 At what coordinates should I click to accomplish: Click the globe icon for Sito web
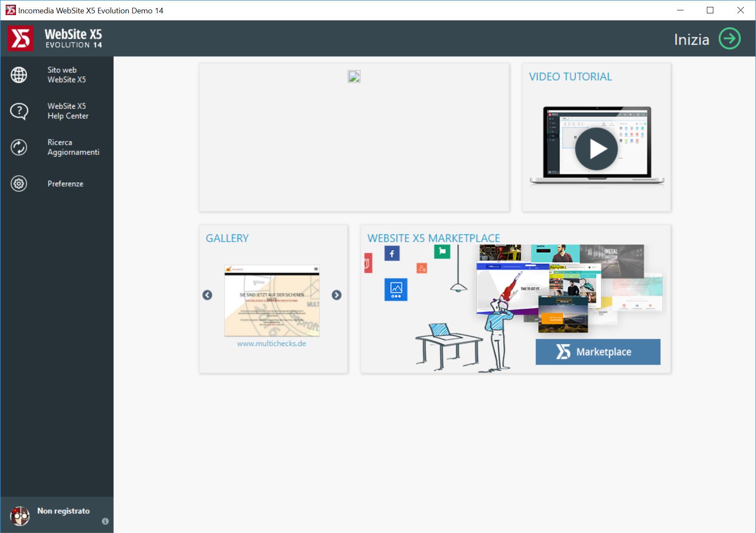coord(19,75)
